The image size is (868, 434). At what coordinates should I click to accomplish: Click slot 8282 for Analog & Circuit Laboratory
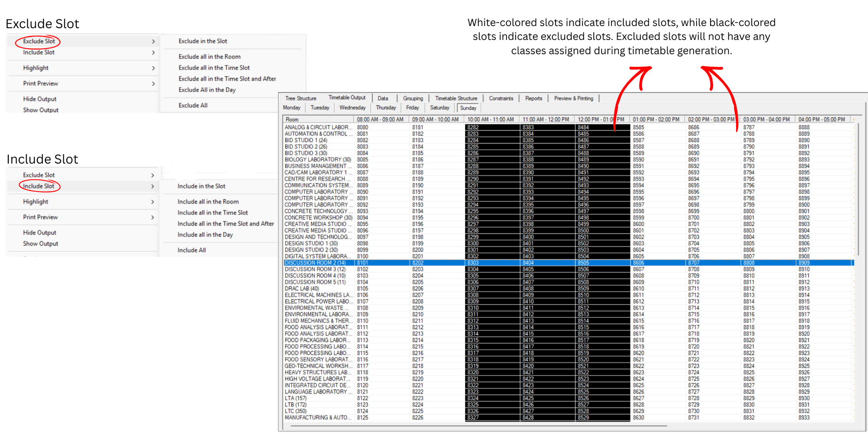(x=492, y=128)
